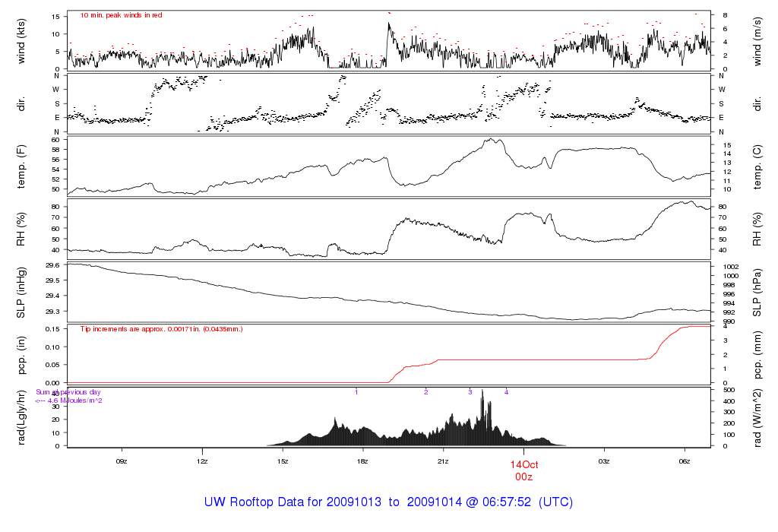
Task: Click the '52' temperature Fahrenheit tick
Action: [55, 179]
